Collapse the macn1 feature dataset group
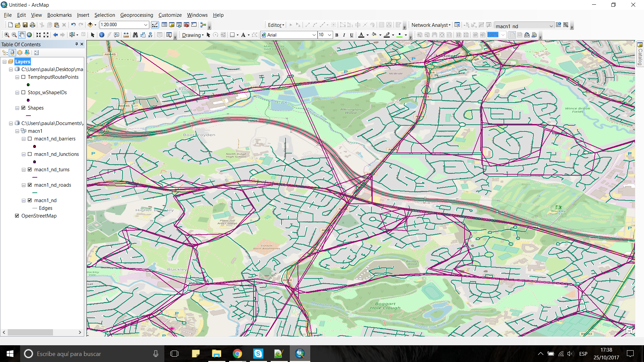The width and height of the screenshot is (644, 362). 17,131
